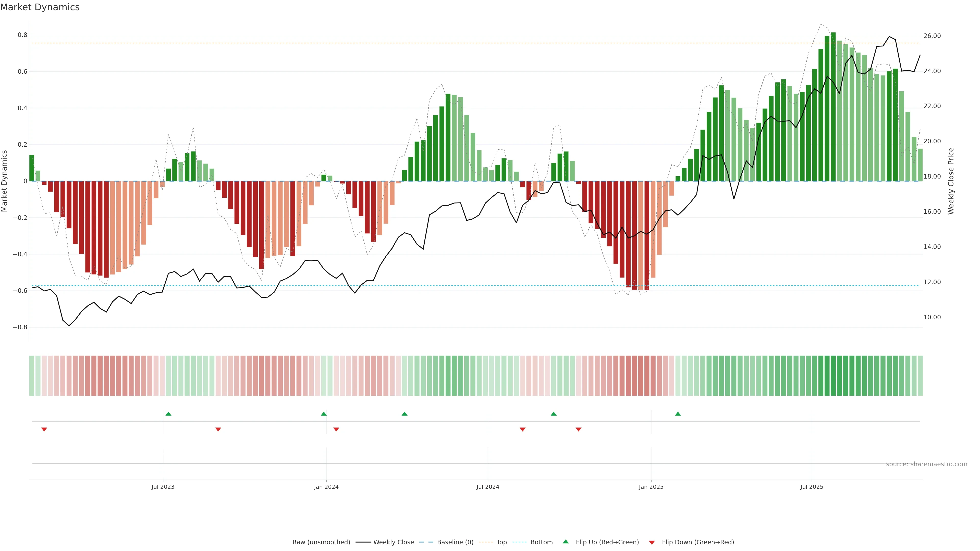Click flip-down marker just after Jan 2024
This screenshot has width=980, height=551.
point(336,429)
